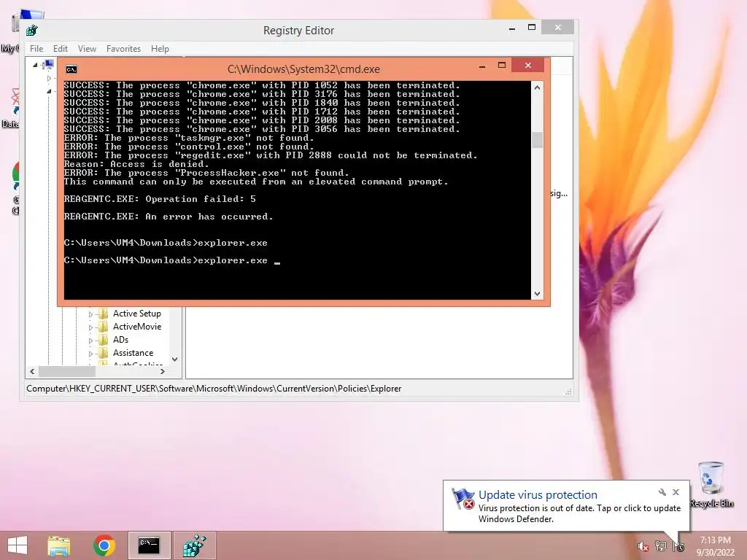Viewport: 747px width, 560px height.
Task: Click the Computer icon in registry tree
Action: click(49, 64)
